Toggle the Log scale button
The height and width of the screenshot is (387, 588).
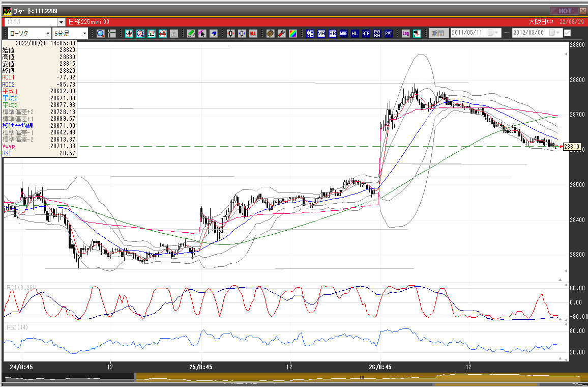pyautogui.click(x=406, y=34)
